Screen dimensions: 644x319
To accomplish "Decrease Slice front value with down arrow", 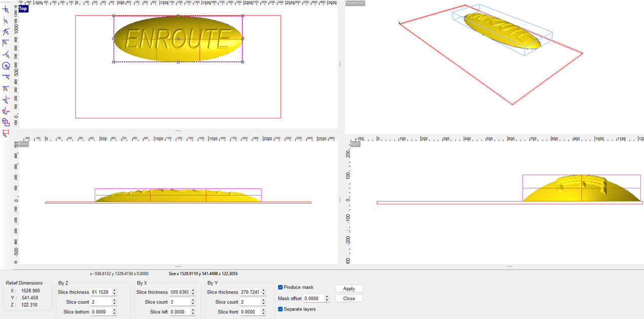I will tap(263, 313).
